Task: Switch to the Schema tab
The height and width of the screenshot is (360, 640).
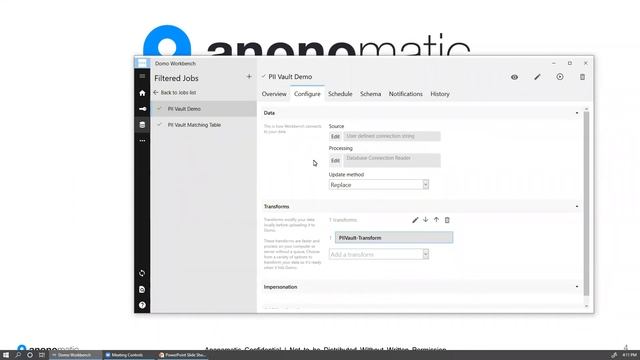Action: [370, 94]
